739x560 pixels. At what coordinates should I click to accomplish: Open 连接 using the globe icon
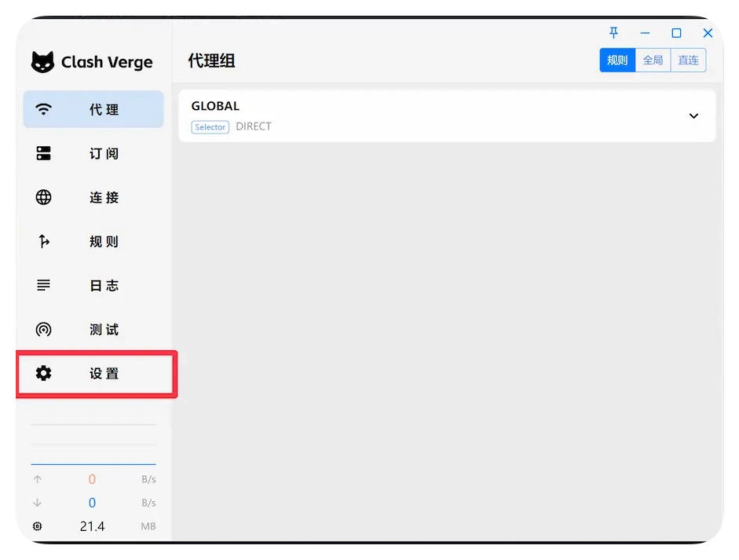44,197
